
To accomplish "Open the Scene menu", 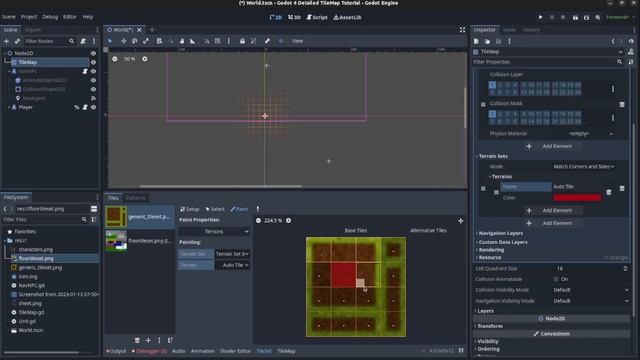I will 9,17.
